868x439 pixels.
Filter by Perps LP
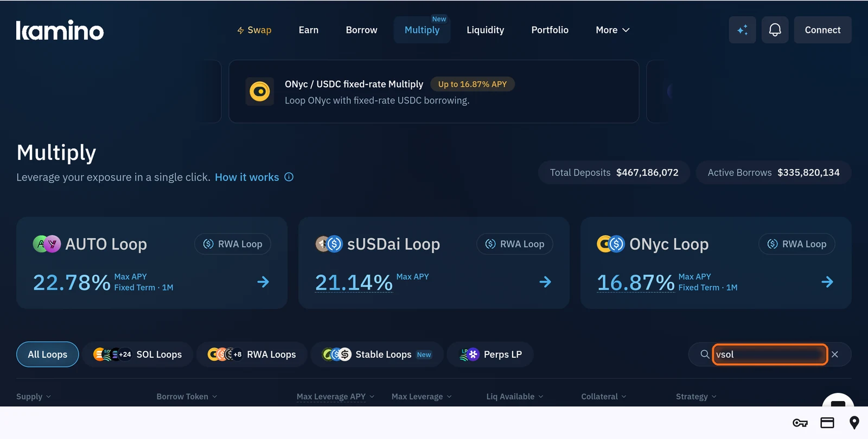pos(490,354)
